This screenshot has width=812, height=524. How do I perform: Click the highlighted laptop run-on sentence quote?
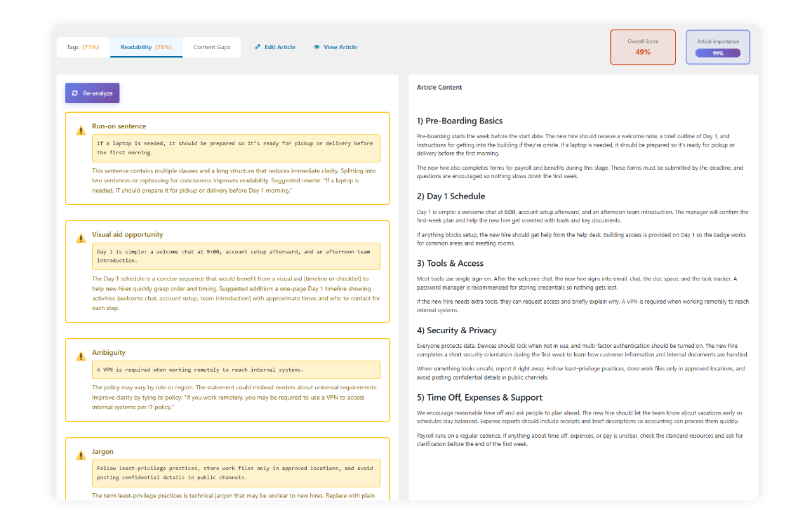pos(236,148)
